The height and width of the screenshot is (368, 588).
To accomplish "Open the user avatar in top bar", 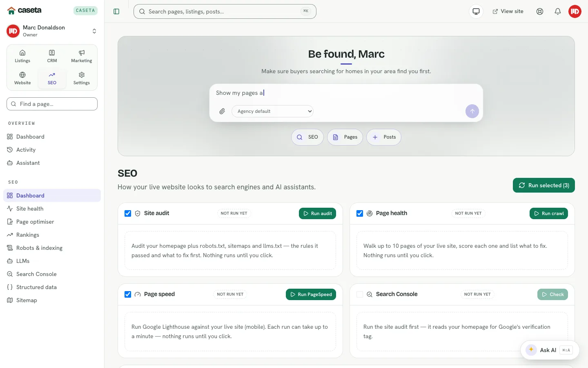I will click(x=575, y=11).
